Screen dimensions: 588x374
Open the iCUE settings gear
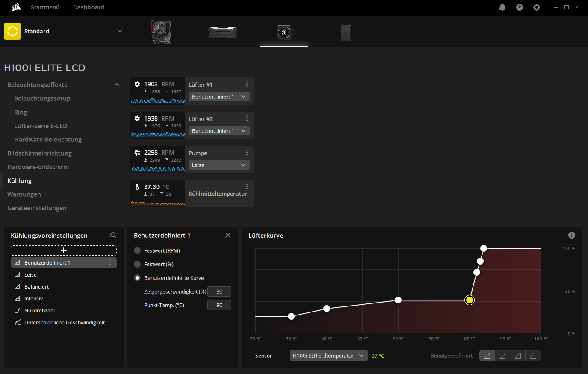pyautogui.click(x=537, y=7)
